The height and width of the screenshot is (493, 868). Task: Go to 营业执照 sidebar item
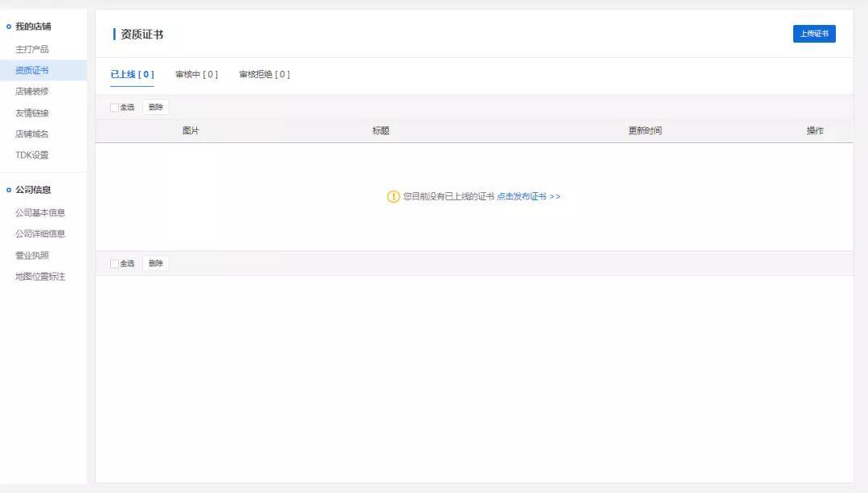32,256
